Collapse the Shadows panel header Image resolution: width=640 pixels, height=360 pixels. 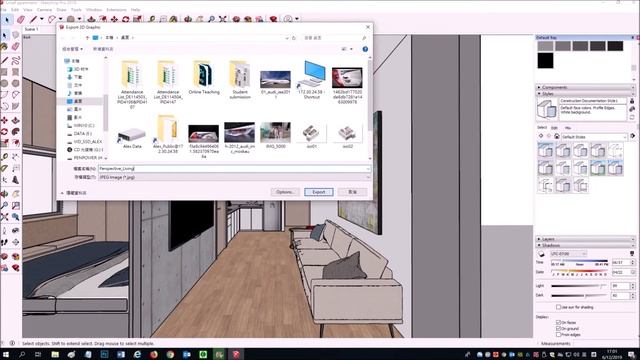click(585, 245)
